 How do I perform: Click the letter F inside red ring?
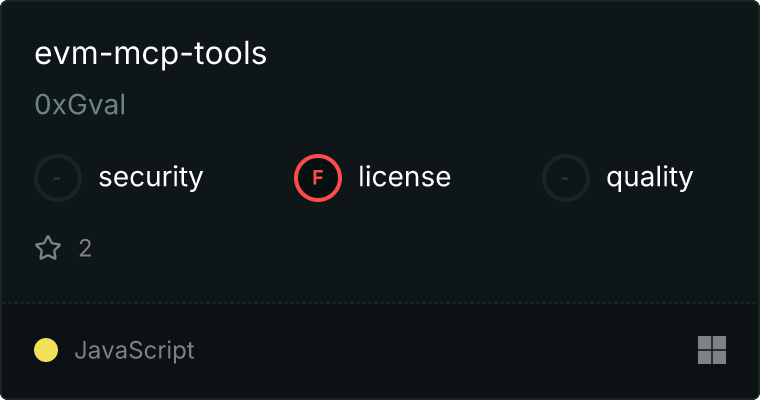pos(318,178)
